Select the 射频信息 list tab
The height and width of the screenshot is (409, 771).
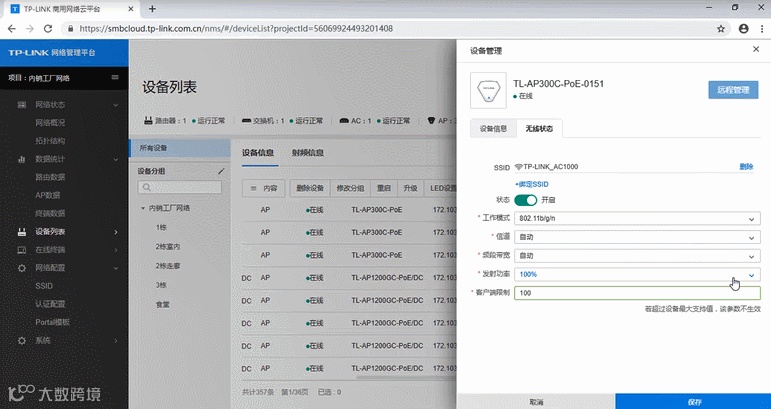tap(307, 153)
